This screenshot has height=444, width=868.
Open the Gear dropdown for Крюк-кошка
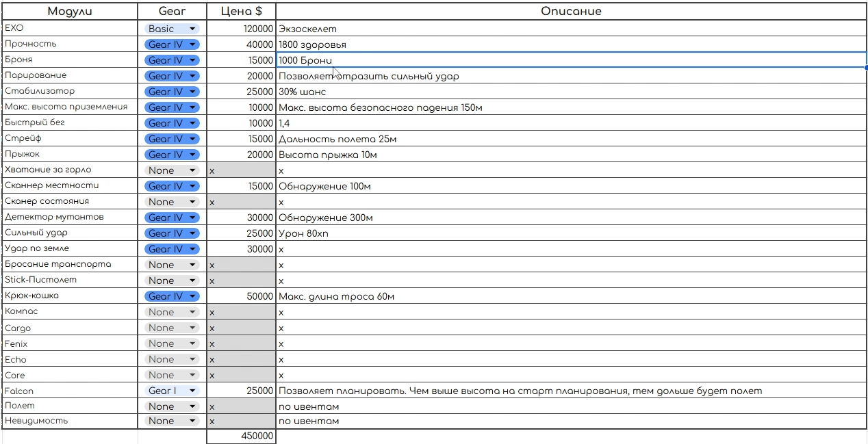click(172, 296)
